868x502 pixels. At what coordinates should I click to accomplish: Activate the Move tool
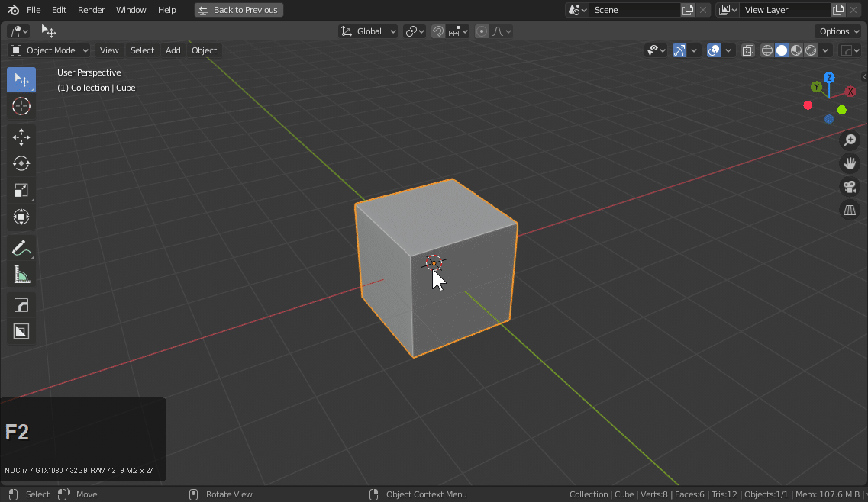click(x=21, y=137)
